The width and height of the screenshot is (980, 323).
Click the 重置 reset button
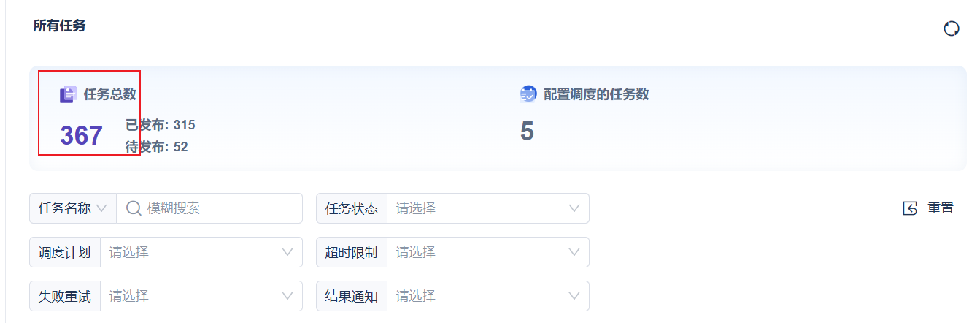(928, 208)
